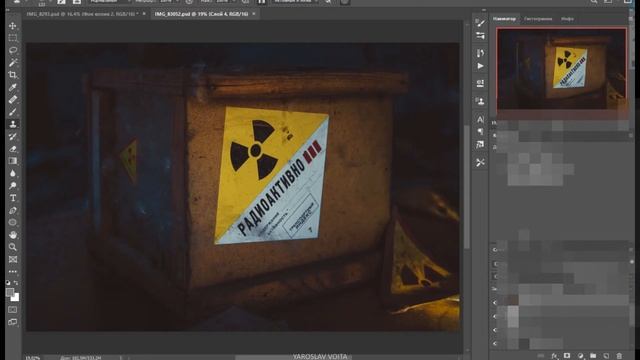Click the white background color swatch
The image size is (640, 360).
[16, 298]
